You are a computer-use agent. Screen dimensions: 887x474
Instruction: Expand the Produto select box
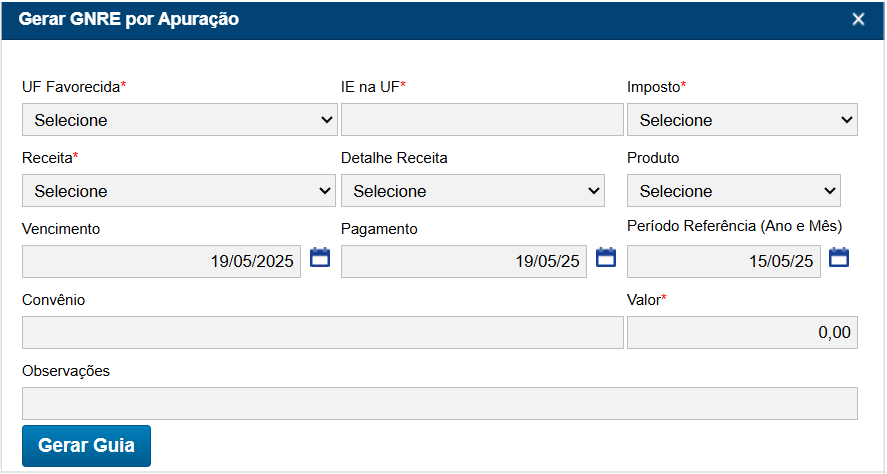click(x=734, y=191)
